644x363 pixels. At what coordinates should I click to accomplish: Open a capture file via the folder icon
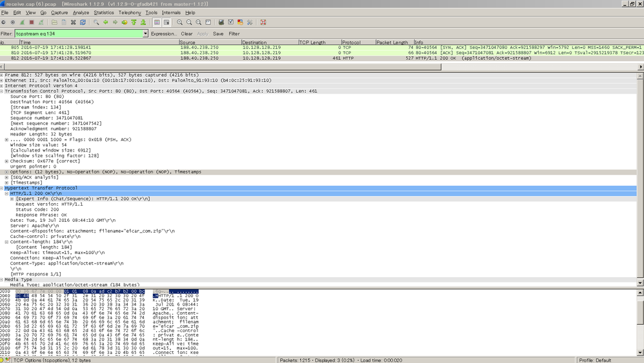pos(54,23)
